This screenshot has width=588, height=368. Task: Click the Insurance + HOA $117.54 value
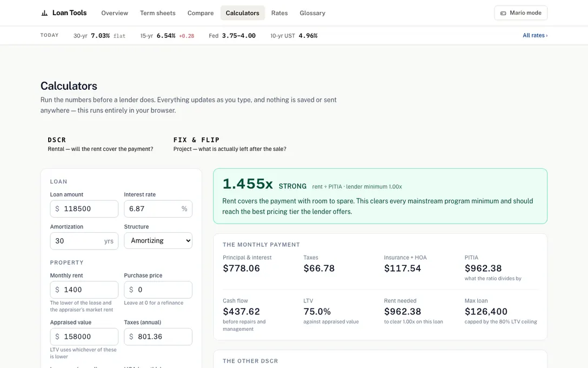[x=403, y=268]
